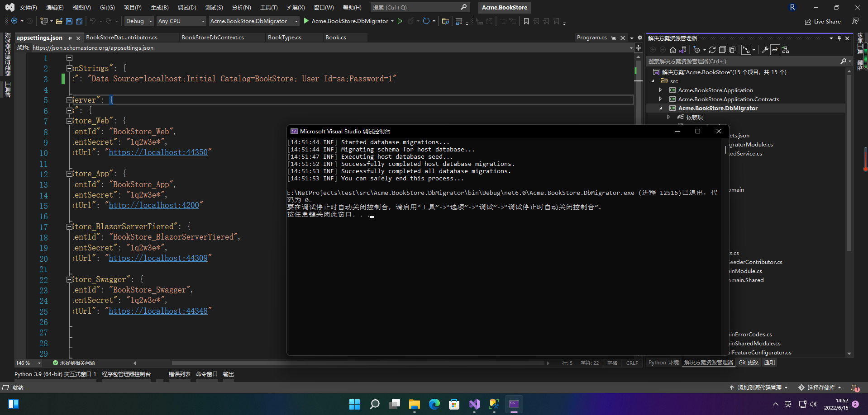Viewport: 868px width, 415px height.
Task: Expand the Acme.BookStore.Application project node
Action: [660, 90]
